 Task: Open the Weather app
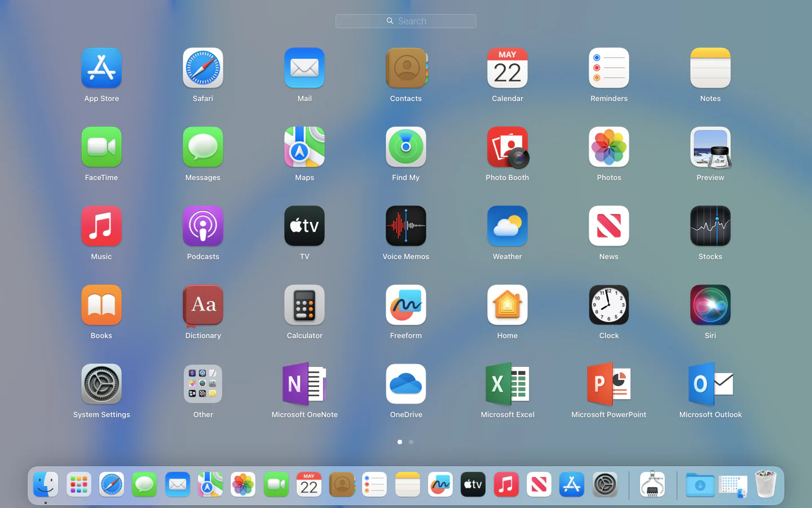[x=507, y=226]
